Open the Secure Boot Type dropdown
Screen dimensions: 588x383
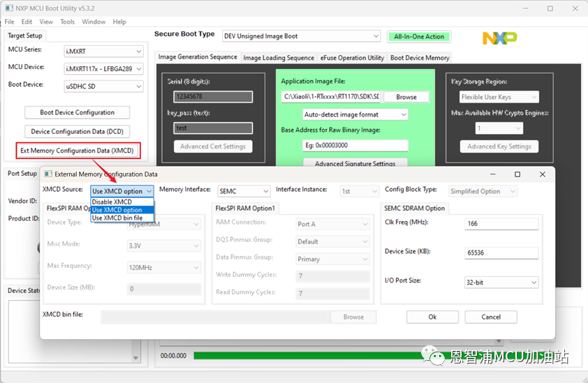click(x=301, y=36)
